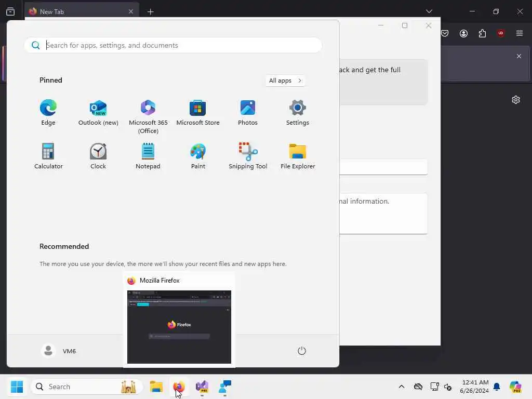Show hidden system tray icons
The height and width of the screenshot is (399, 532).
coord(402,387)
